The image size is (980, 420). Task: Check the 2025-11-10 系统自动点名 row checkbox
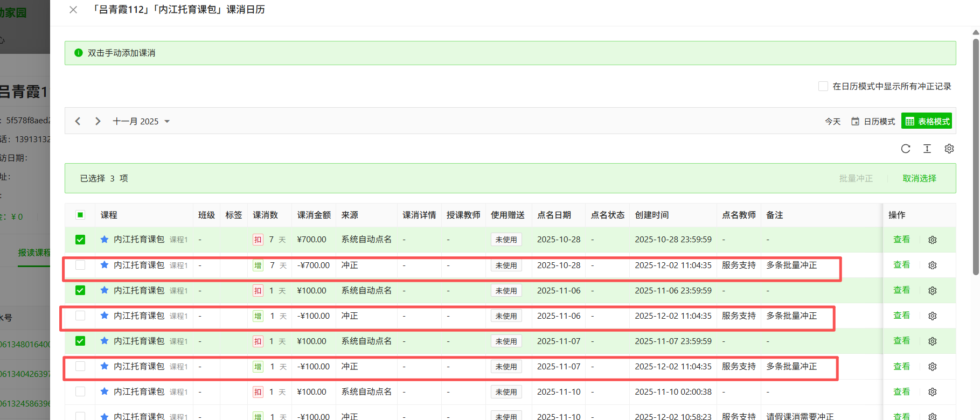[x=80, y=392]
